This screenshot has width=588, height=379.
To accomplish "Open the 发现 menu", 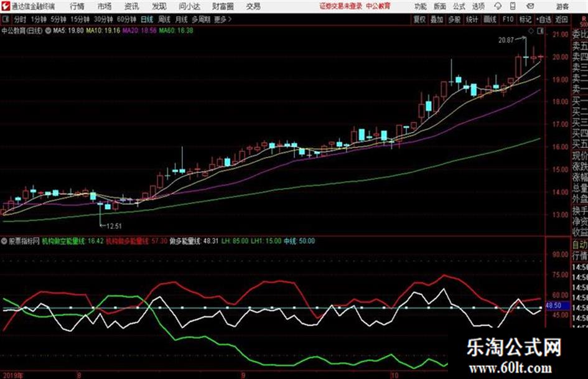I will (x=159, y=6).
